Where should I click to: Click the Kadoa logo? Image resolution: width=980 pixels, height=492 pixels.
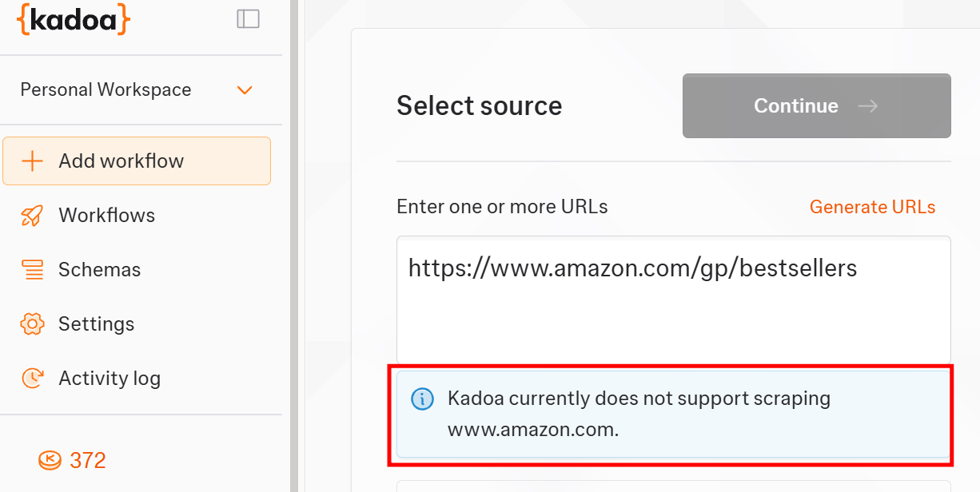pyautogui.click(x=73, y=19)
